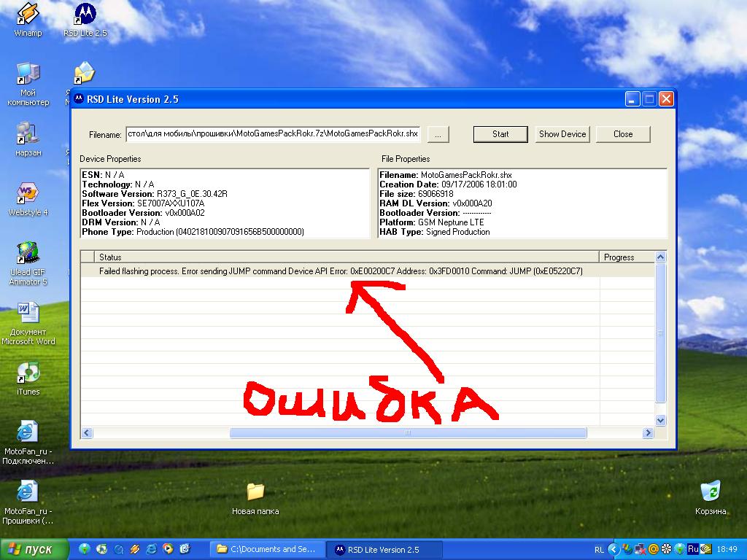Image resolution: width=747 pixels, height=560 pixels.
Task: Open Мой компьютер desktop icon
Action: (28, 84)
